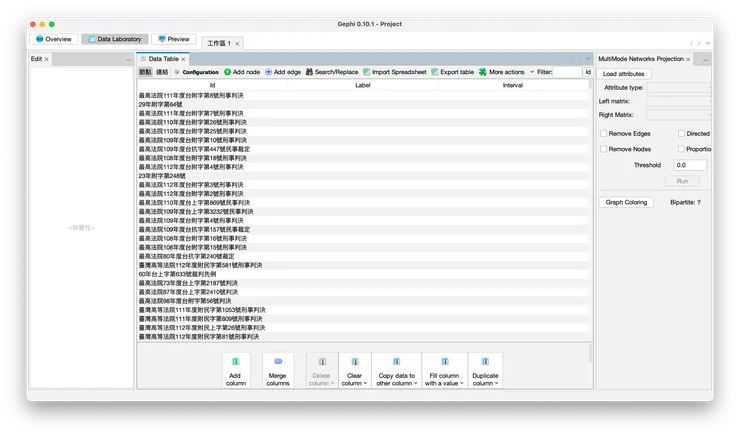This screenshot has width=740, height=436.
Task: Select row 最高法院109年度台上字第3232號民事判決
Action: 363,212
